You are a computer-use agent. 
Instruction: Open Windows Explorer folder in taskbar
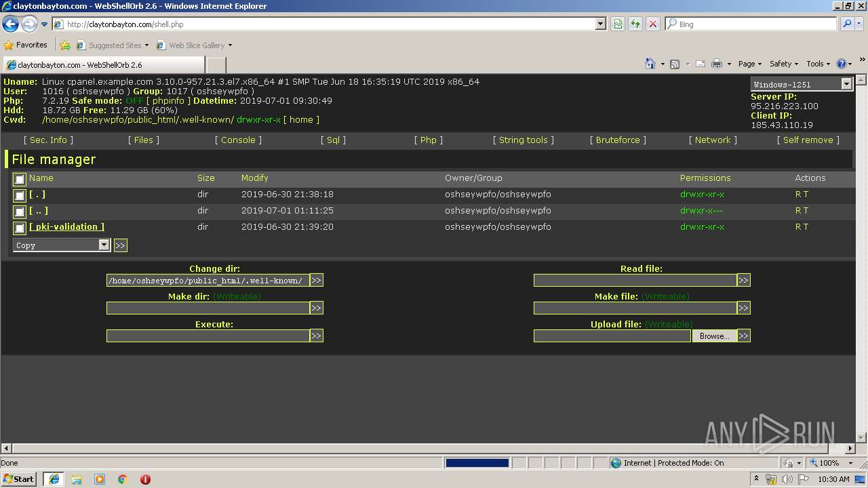click(77, 479)
